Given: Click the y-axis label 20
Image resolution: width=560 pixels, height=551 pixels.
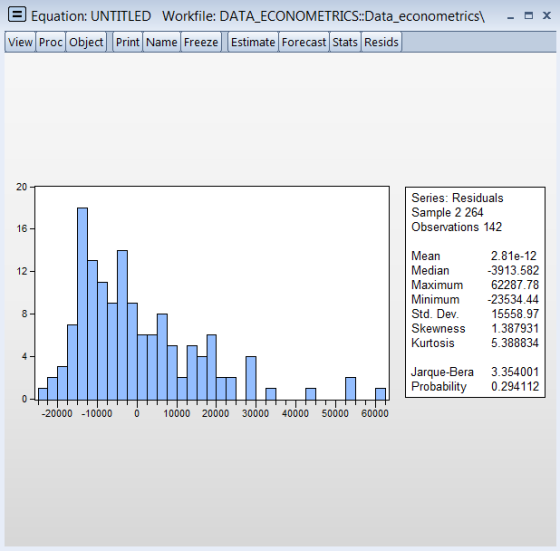Looking at the screenshot, I should (x=22, y=187).
